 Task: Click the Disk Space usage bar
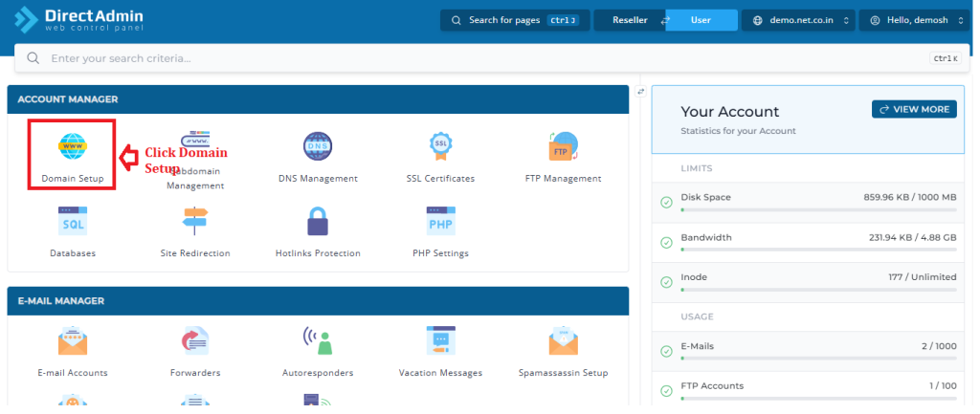819,209
